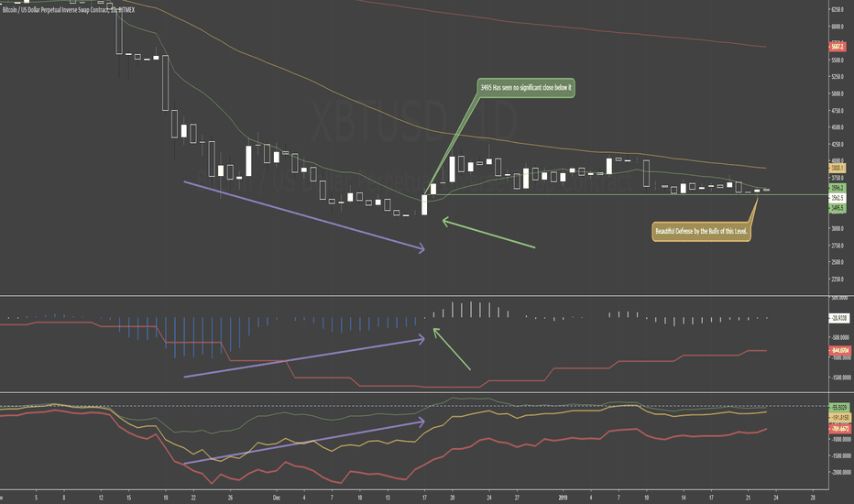The image size is (854, 504).
Task: Click the 4500.0 price axis label
Action: pos(838,127)
